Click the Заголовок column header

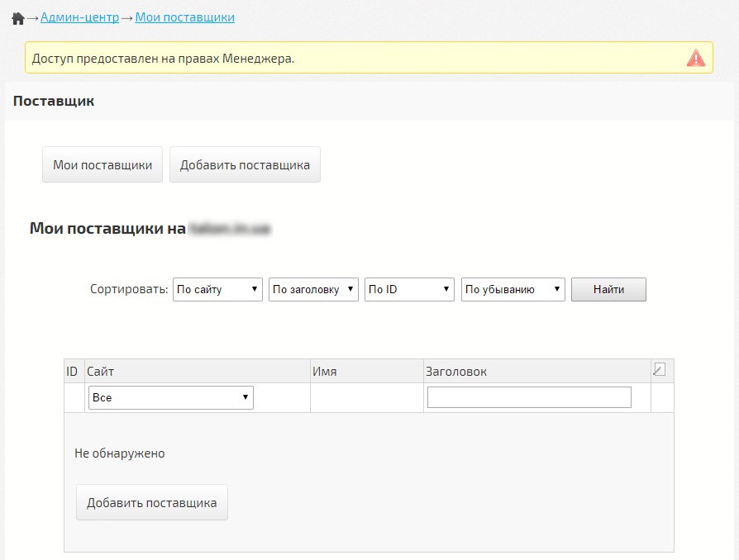point(455,372)
